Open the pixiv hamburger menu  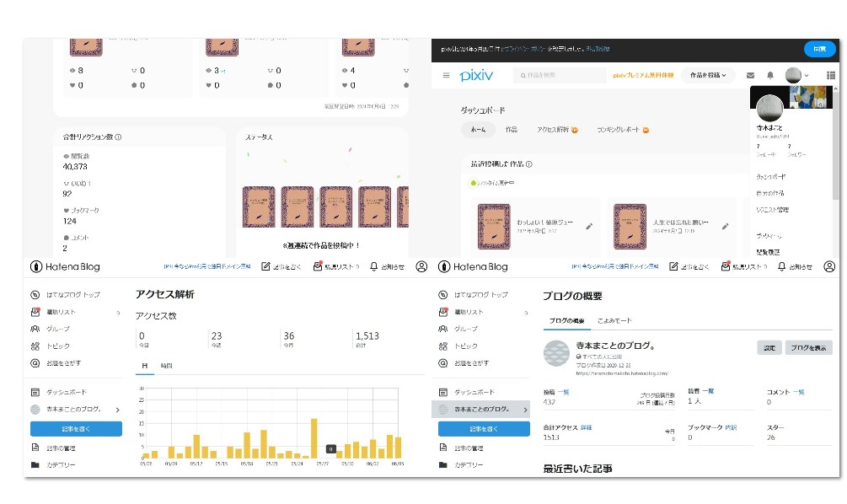tap(447, 76)
